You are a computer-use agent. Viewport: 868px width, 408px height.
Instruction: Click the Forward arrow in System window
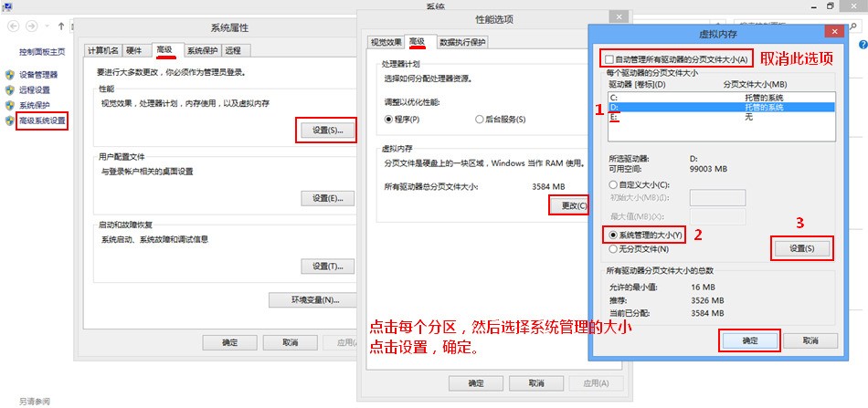coord(32,26)
